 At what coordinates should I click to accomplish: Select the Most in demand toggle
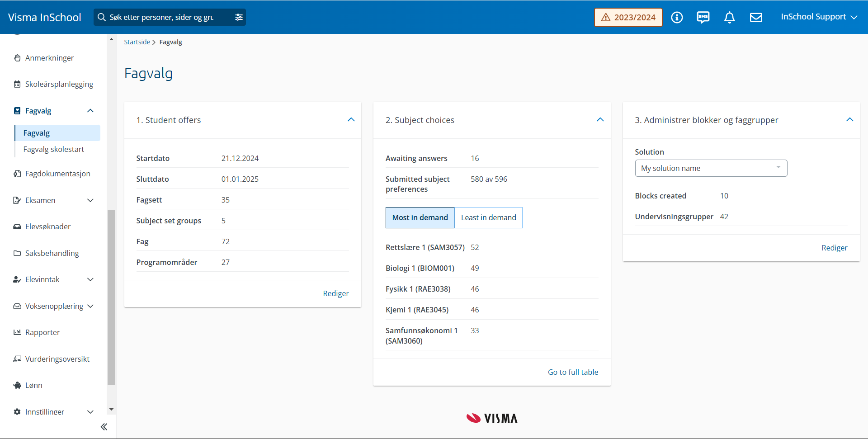[x=420, y=217]
